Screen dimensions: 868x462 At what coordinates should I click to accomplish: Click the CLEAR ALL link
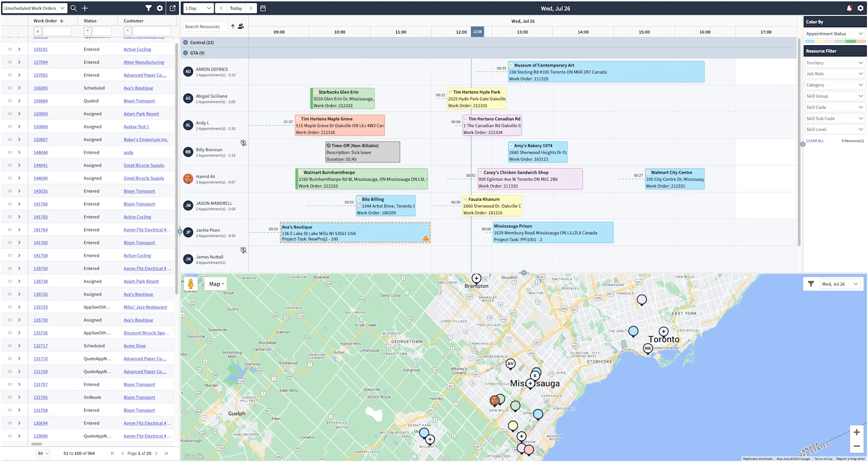[815, 141]
